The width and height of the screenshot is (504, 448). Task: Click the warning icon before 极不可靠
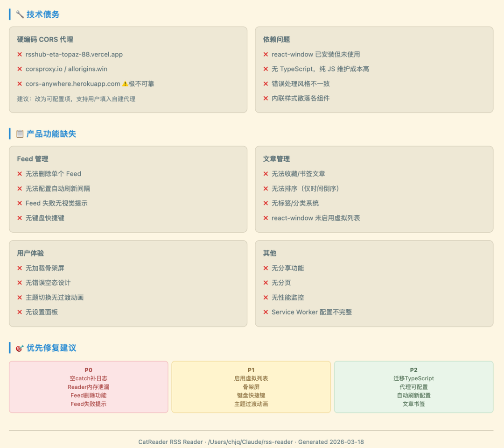point(125,84)
